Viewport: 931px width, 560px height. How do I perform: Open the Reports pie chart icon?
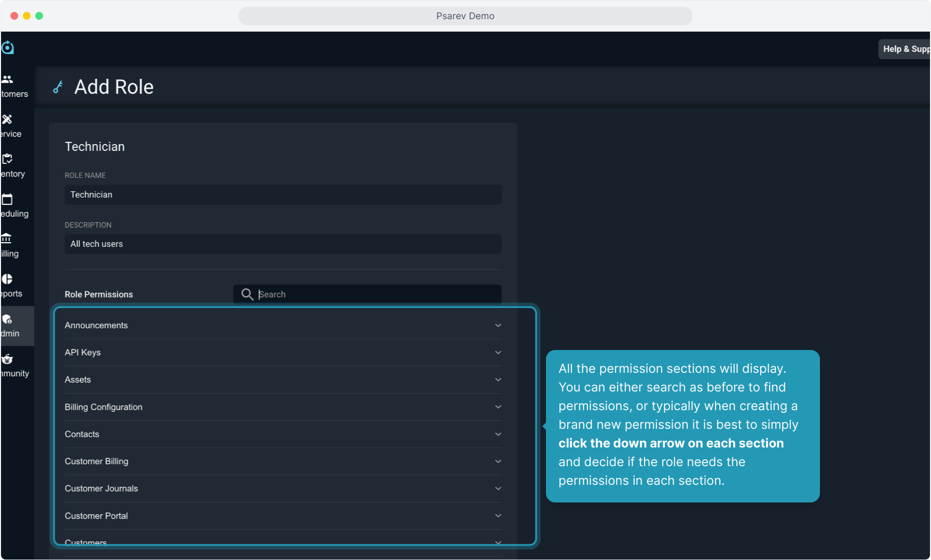pos(7,279)
